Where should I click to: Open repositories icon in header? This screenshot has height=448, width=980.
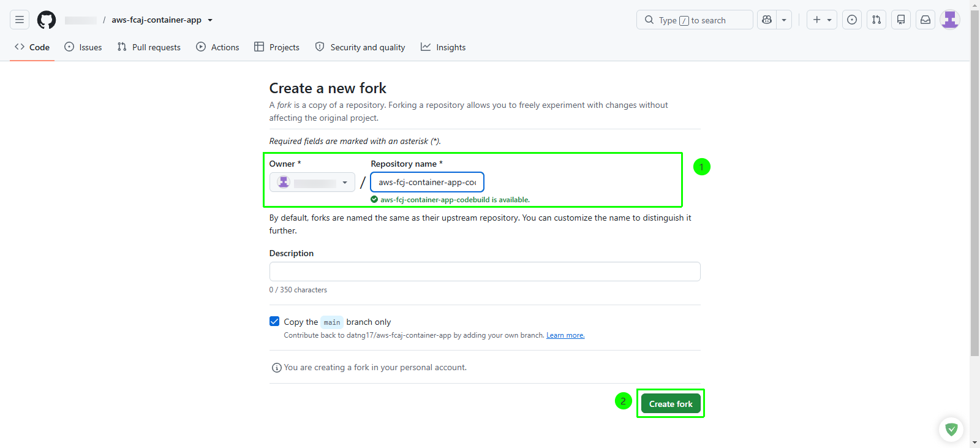click(901, 20)
